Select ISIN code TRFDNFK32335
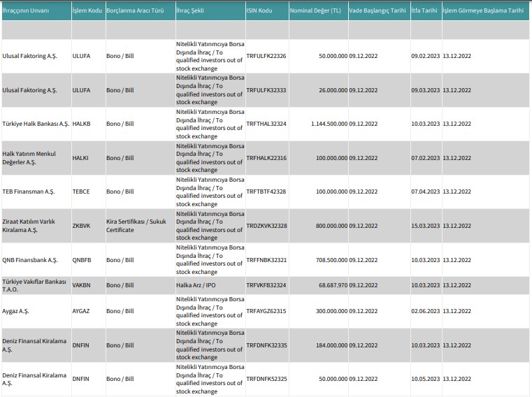The height and width of the screenshot is (397, 532). 266,345
